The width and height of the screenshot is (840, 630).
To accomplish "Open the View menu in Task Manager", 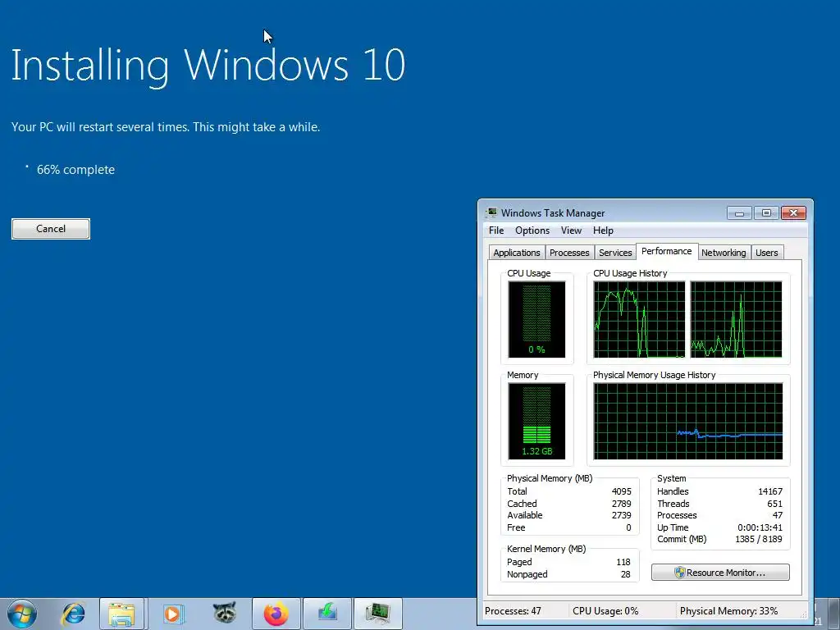I will point(571,231).
